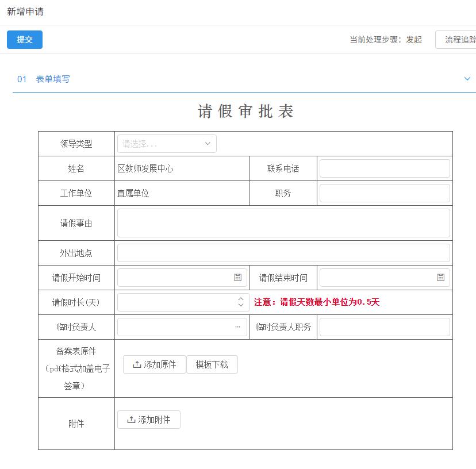
Task: Click the 添加附件 upload button
Action: (149, 420)
